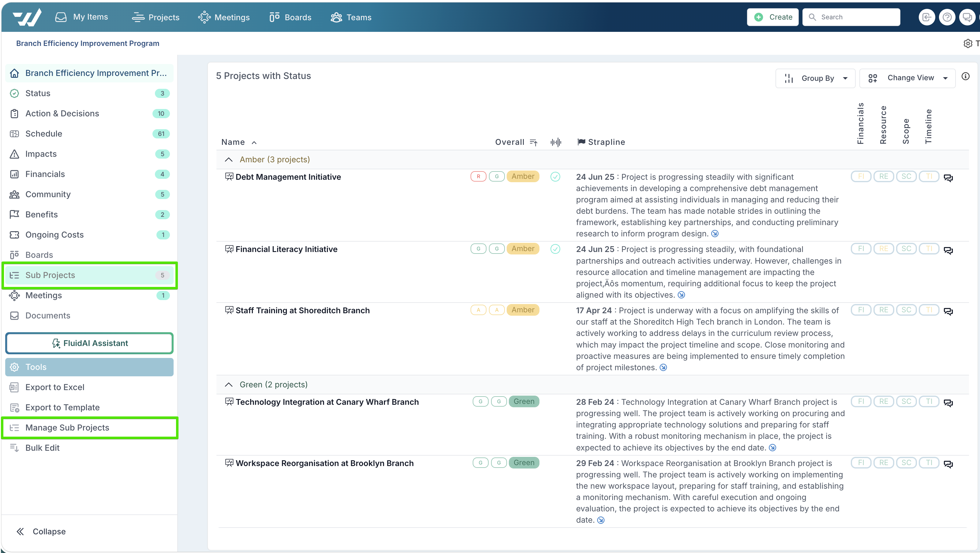
Task: Open comments for Workspace Reorganisation at Brooklyn Branch
Action: 948,464
